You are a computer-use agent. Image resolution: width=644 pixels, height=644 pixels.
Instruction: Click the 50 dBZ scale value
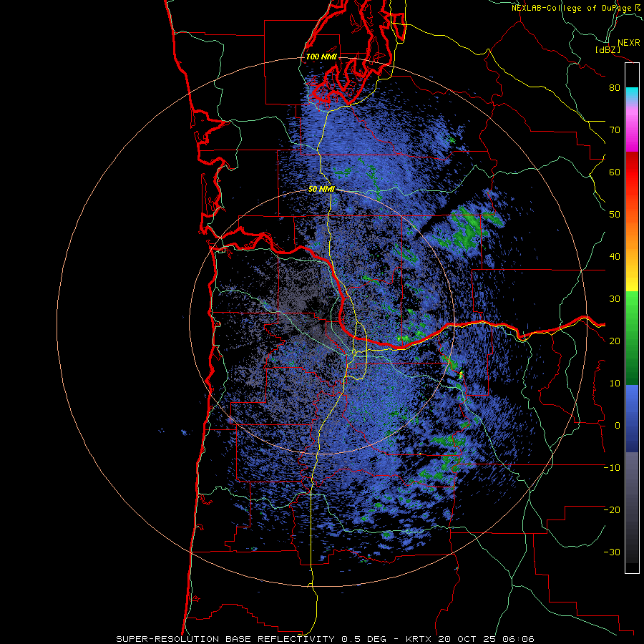615,215
